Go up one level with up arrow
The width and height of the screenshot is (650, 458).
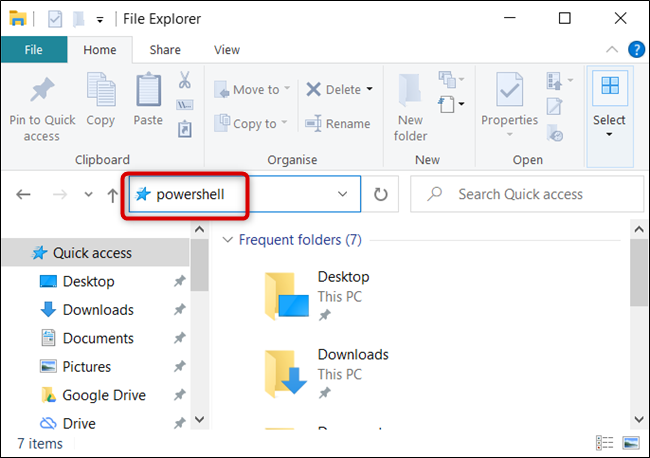[x=112, y=195]
